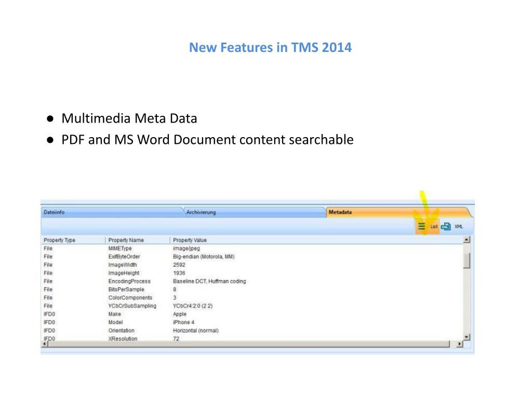Image resolution: width=532 pixels, height=399 pixels.
Task: Click horizontal scrollbar left arrow
Action: tap(45, 344)
